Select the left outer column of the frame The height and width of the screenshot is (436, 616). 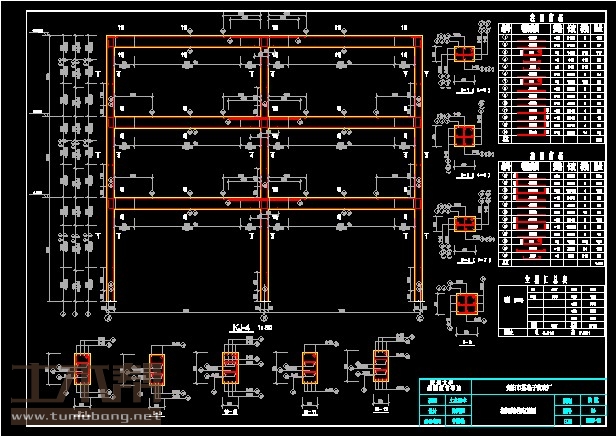[111, 180]
